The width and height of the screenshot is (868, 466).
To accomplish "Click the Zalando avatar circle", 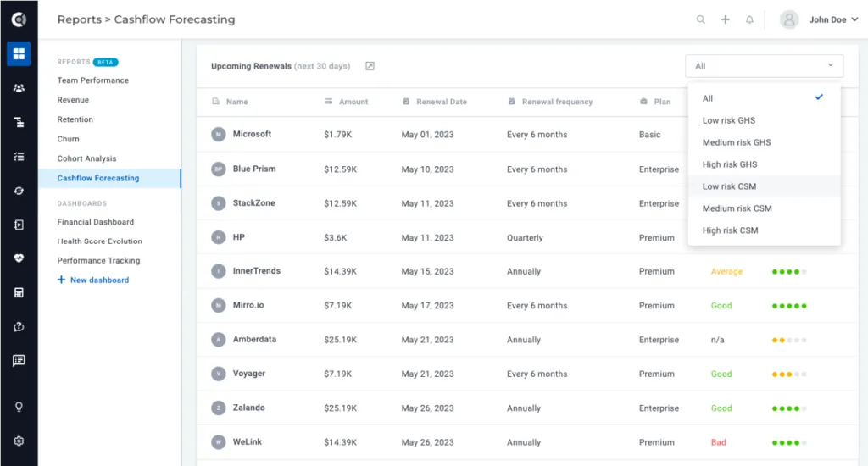I will coord(219,408).
